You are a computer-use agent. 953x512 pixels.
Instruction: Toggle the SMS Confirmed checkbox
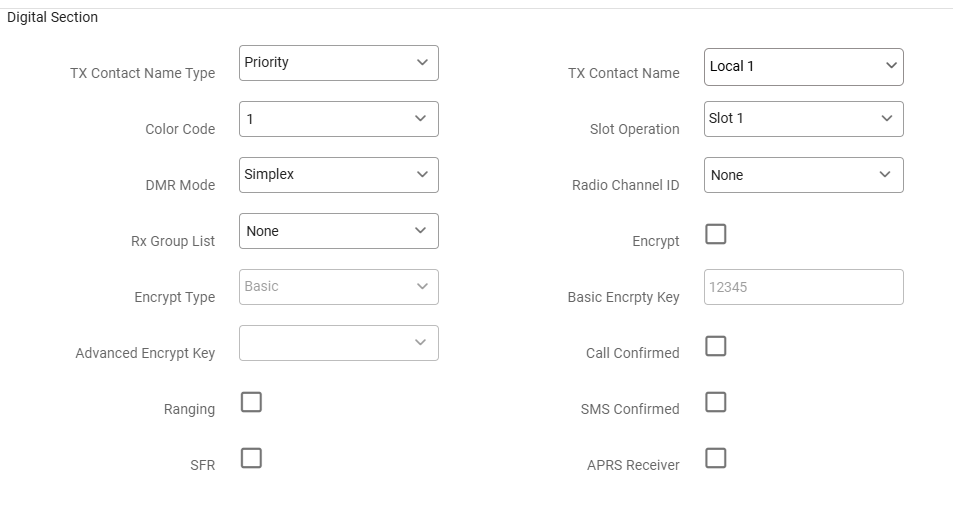(x=716, y=402)
